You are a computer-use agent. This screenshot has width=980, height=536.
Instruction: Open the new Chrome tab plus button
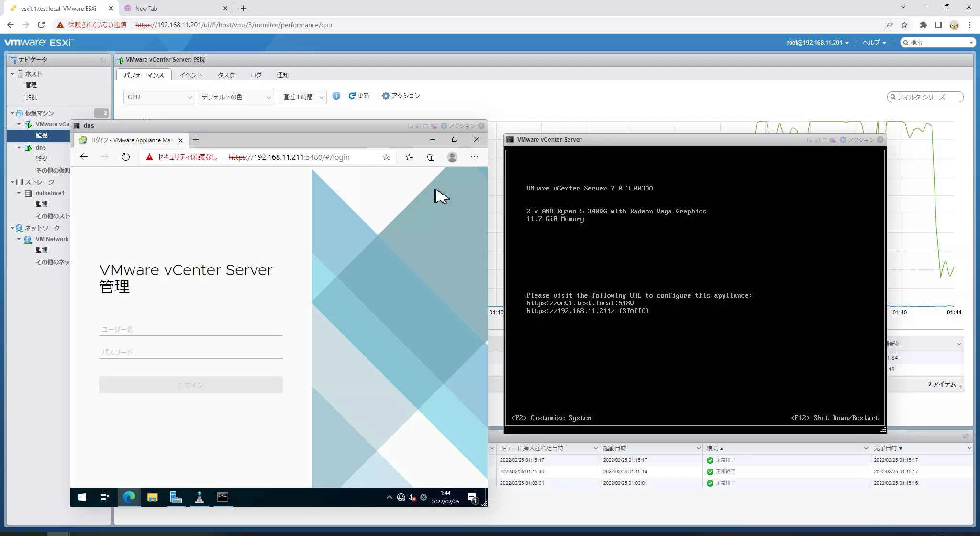point(243,8)
